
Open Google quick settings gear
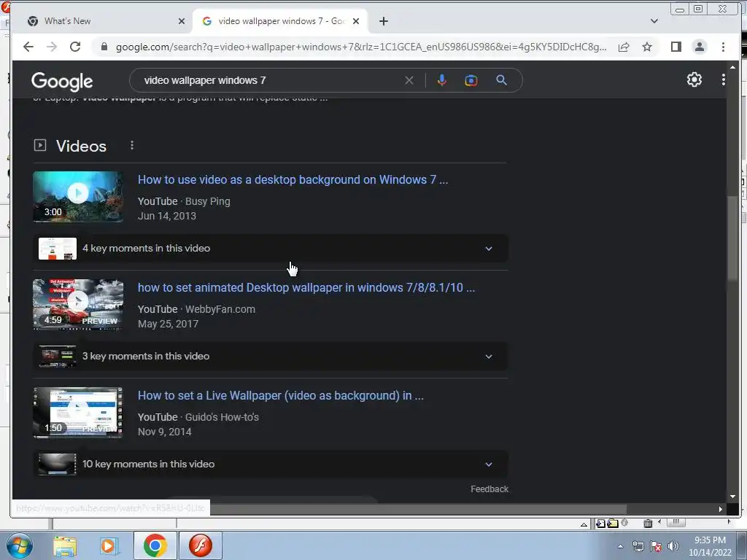point(694,79)
